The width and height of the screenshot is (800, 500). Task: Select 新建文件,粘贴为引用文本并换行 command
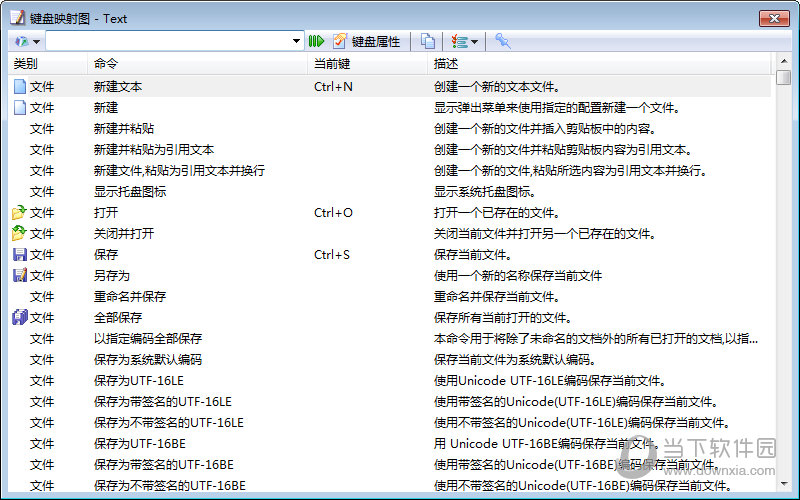point(179,170)
